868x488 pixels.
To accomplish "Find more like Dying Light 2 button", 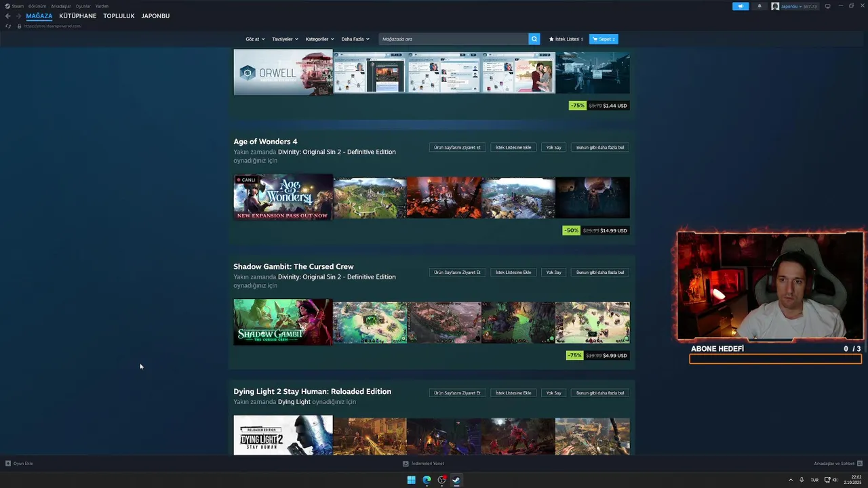I will click(x=600, y=393).
